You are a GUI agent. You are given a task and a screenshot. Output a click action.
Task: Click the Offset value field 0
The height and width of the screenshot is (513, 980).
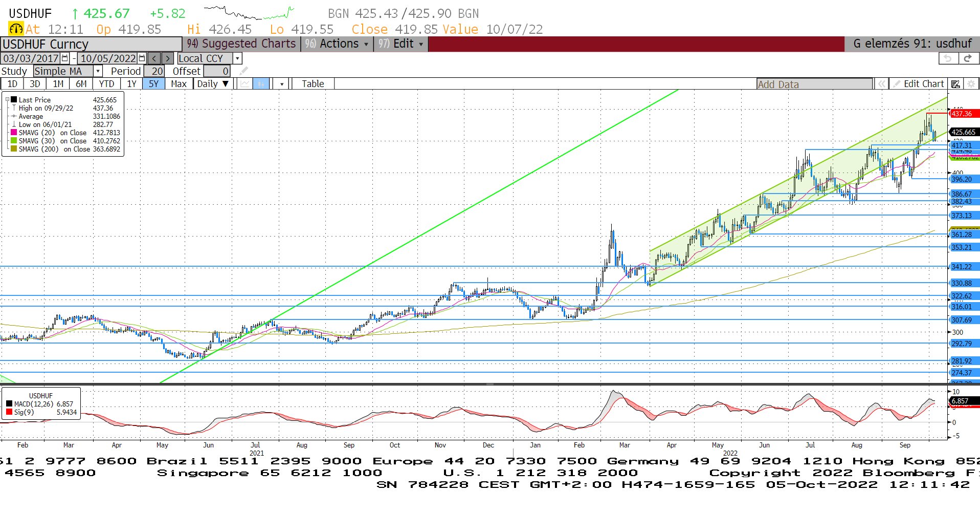click(217, 71)
